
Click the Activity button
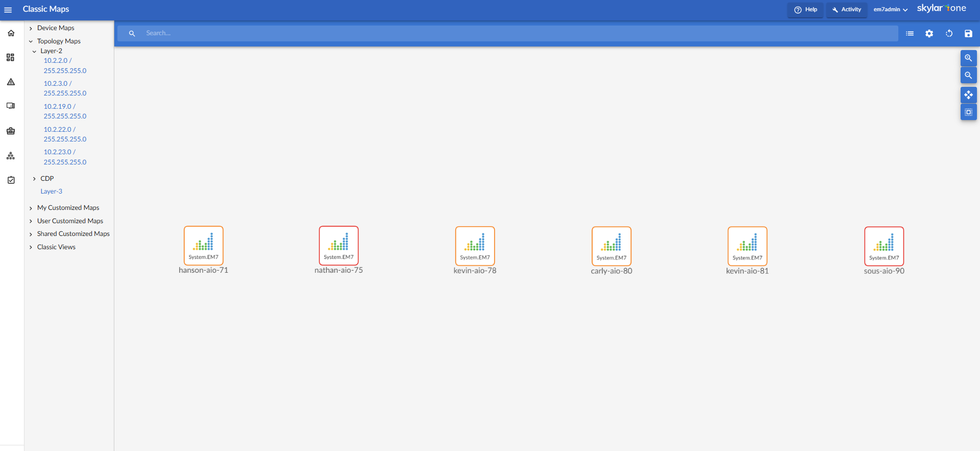(846, 10)
